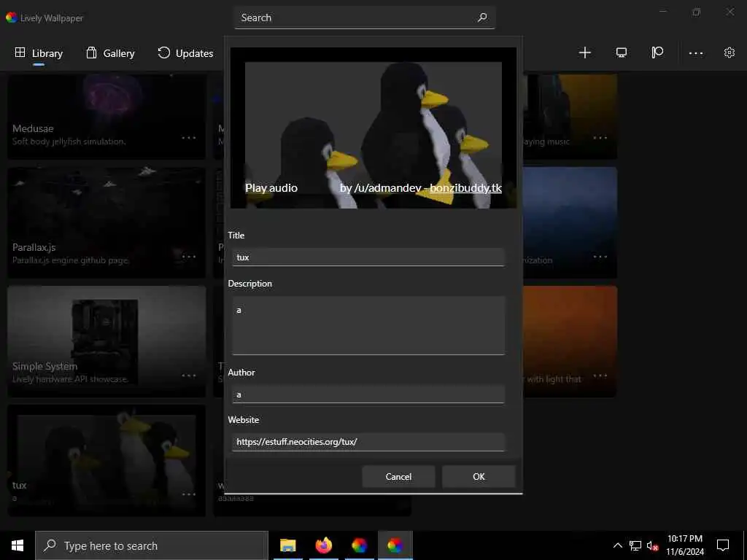The height and width of the screenshot is (560, 747).
Task: Switch to the Library tab
Action: coord(39,52)
